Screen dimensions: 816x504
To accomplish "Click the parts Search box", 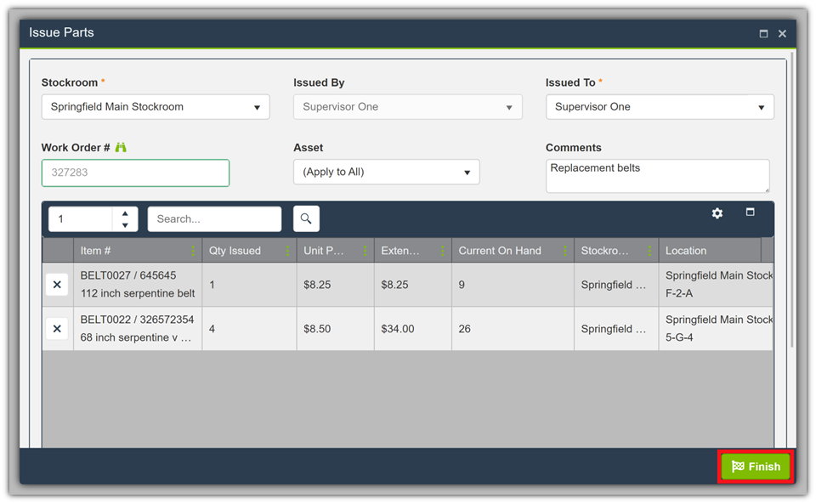I will pyautogui.click(x=214, y=219).
